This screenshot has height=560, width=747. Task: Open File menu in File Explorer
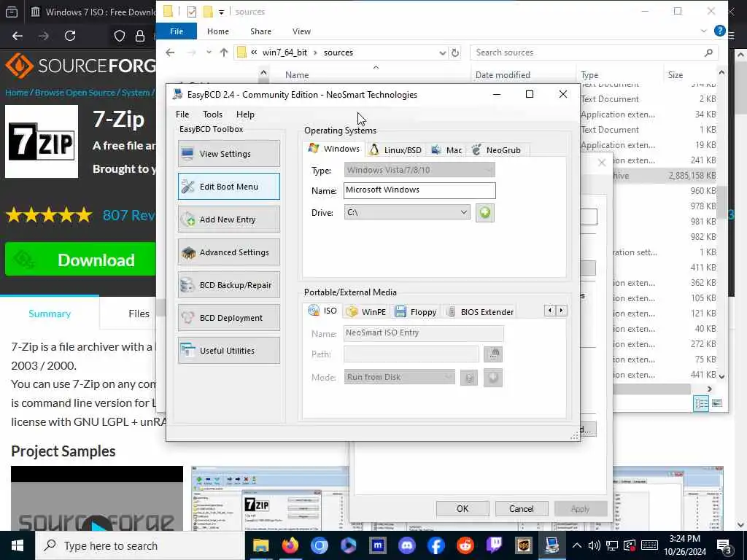click(x=177, y=31)
